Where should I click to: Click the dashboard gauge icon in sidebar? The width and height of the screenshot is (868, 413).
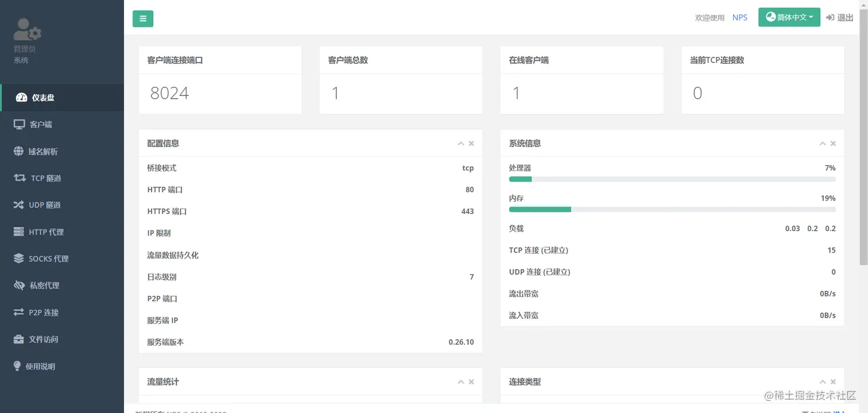[x=21, y=98]
